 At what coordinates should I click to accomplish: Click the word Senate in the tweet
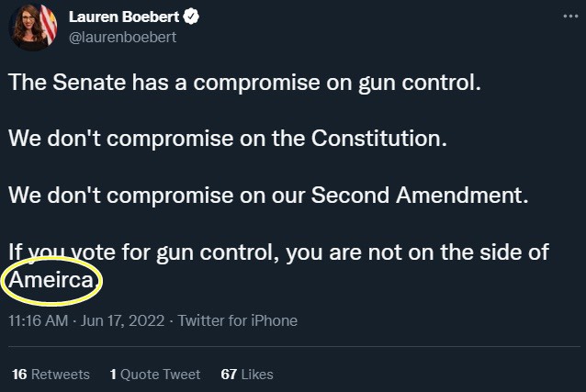[89, 83]
